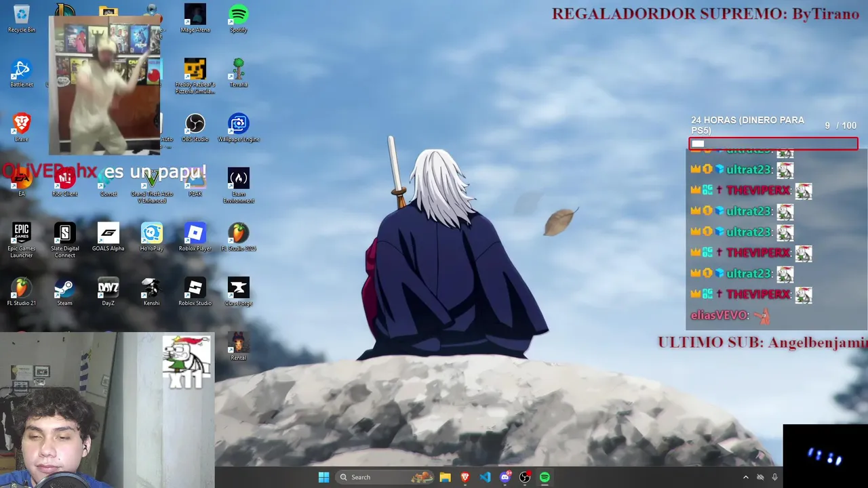This screenshot has height=488, width=868.
Task: Open the network status tray icon
Action: click(x=760, y=477)
